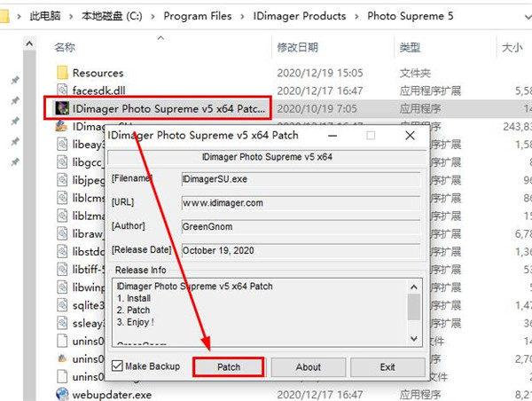Expand the chevron after IDimager Products
Viewport: 532px width, 401px height.
point(356,16)
